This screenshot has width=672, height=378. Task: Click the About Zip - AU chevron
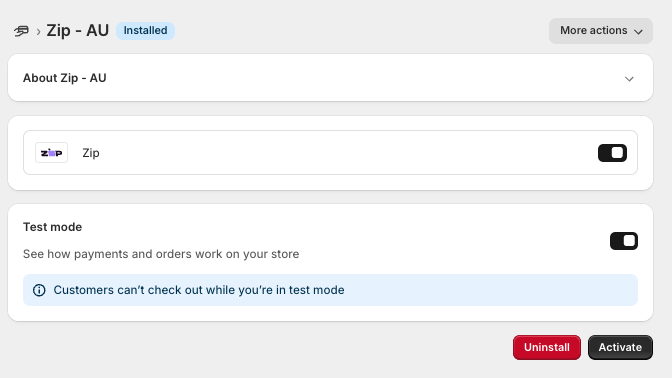coord(629,79)
